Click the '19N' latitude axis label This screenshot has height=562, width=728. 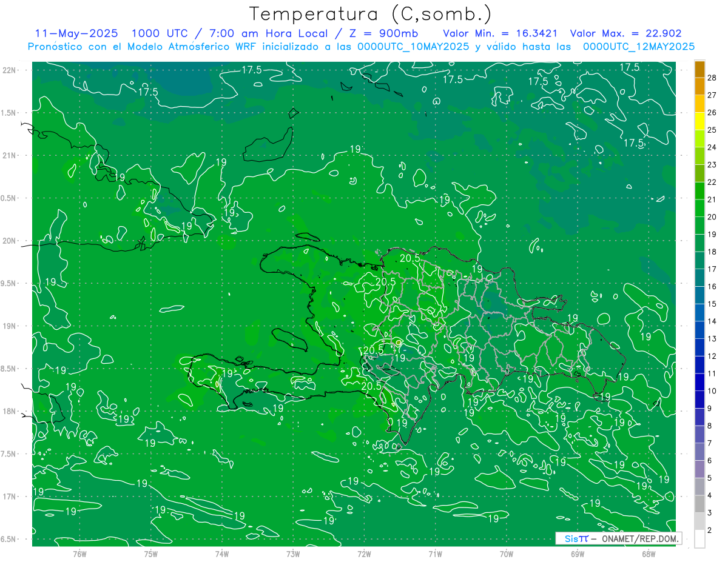[10, 326]
